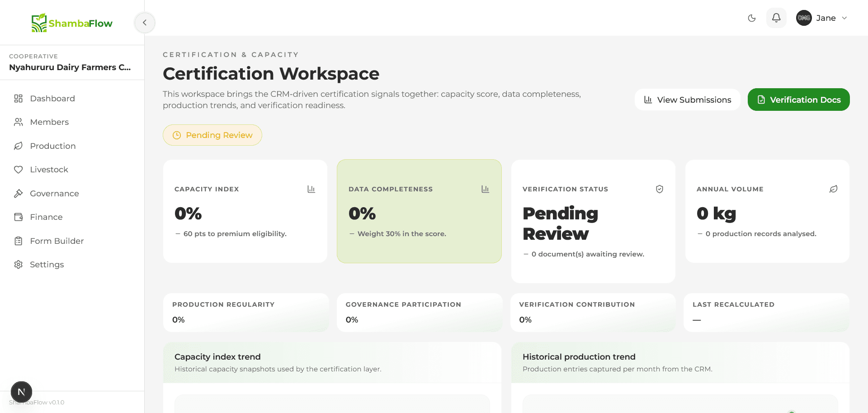Click the View Submissions button
The height and width of the screenshot is (413, 868).
point(687,100)
